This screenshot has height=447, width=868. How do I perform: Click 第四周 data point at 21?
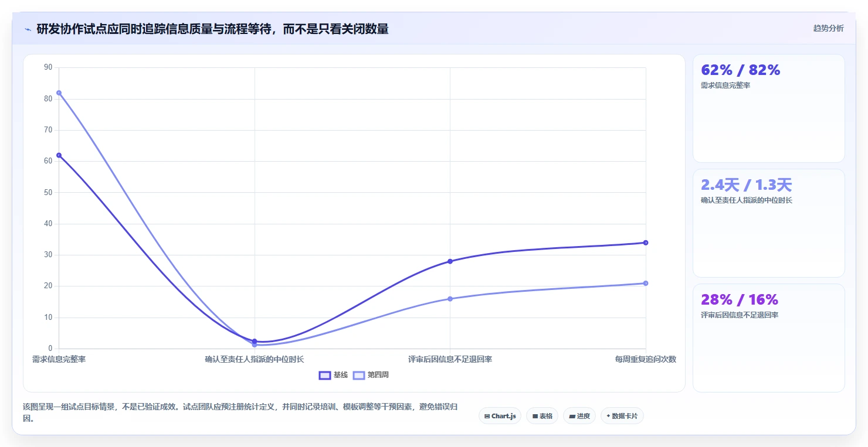click(x=646, y=283)
